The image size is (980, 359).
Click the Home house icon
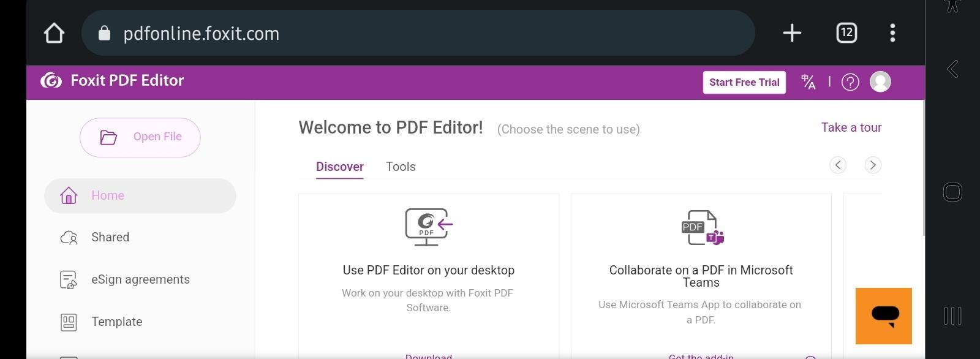(69, 195)
